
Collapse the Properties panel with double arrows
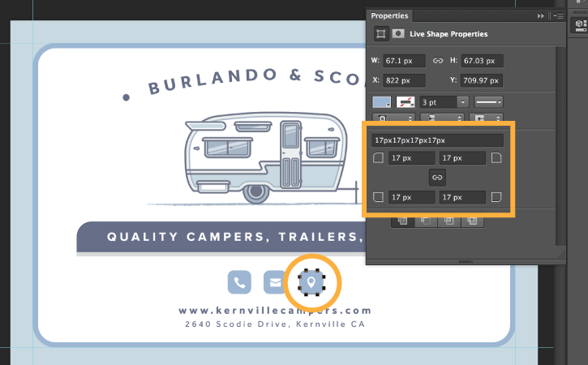click(540, 16)
